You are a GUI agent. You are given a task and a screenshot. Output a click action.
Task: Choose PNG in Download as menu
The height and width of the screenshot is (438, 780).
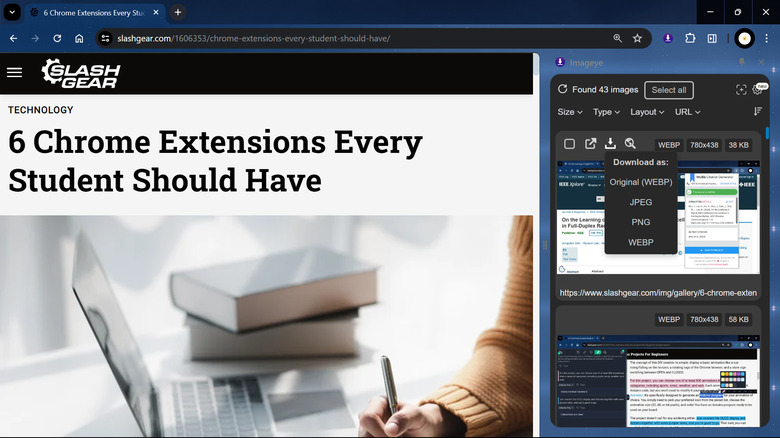pyautogui.click(x=640, y=222)
